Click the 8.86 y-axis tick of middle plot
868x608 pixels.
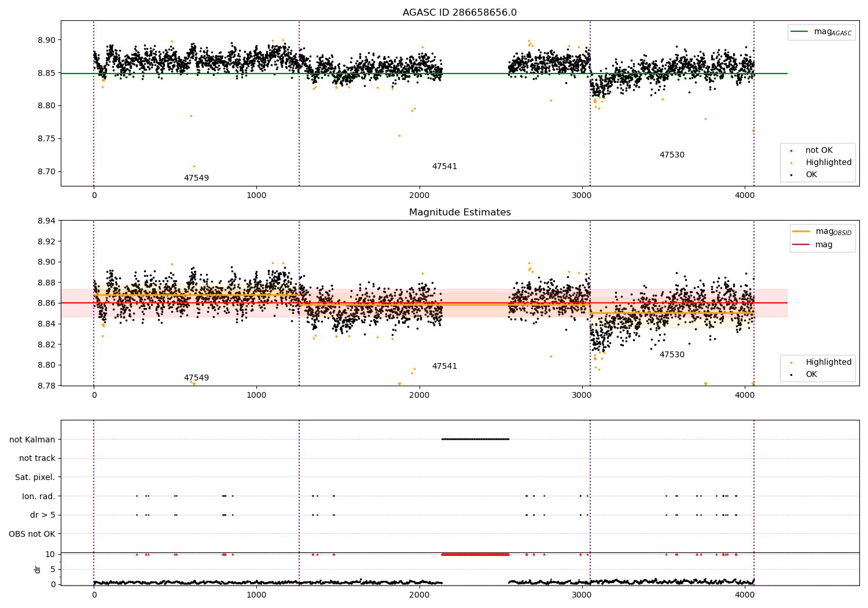(x=46, y=303)
